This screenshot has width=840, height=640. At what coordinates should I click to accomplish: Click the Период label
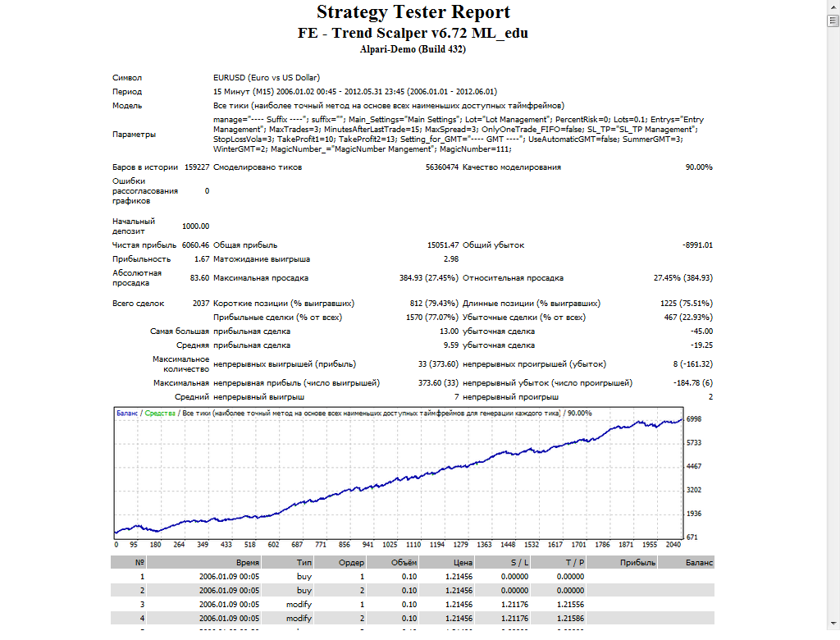coord(127,92)
